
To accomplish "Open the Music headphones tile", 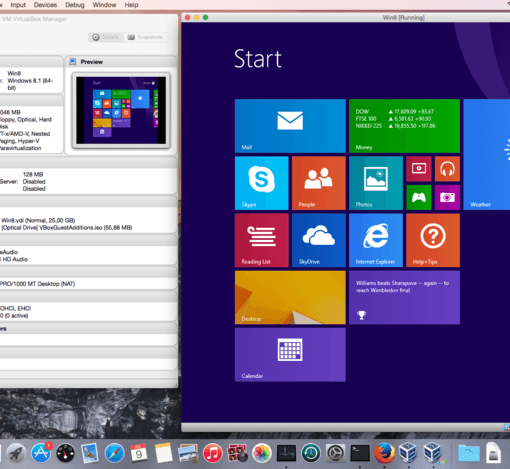I will (447, 169).
